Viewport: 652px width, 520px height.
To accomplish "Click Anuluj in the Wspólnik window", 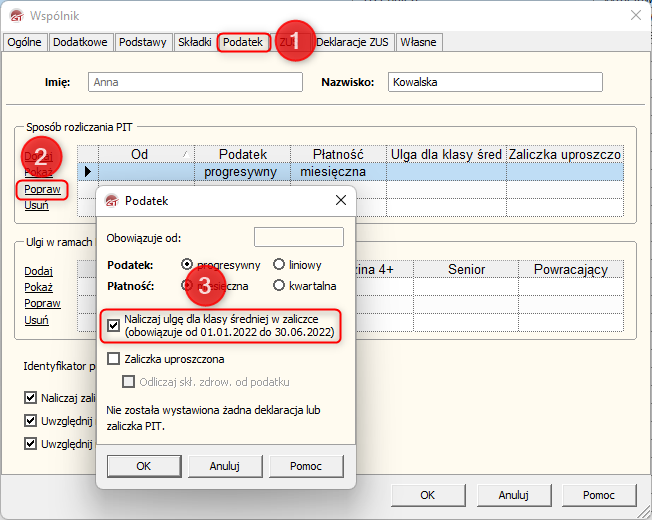I will pyautogui.click(x=514, y=495).
